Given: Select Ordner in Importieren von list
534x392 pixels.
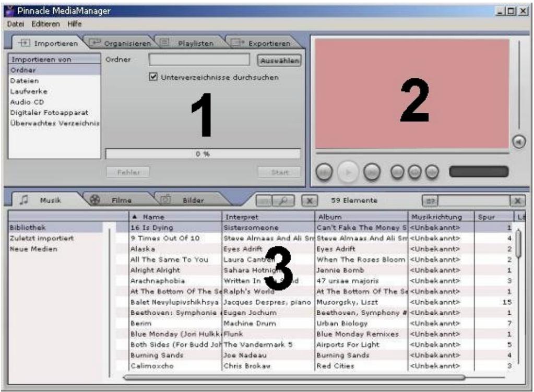Looking at the screenshot, I should [54, 70].
